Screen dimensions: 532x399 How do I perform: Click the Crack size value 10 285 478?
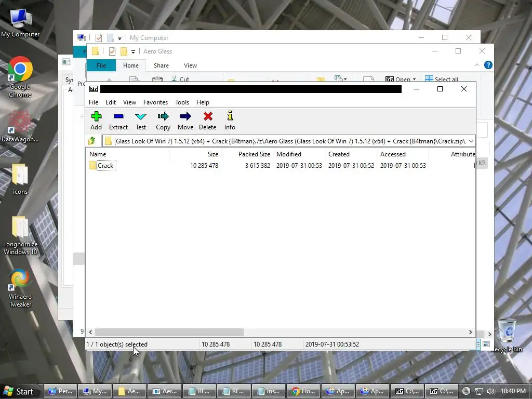204,166
